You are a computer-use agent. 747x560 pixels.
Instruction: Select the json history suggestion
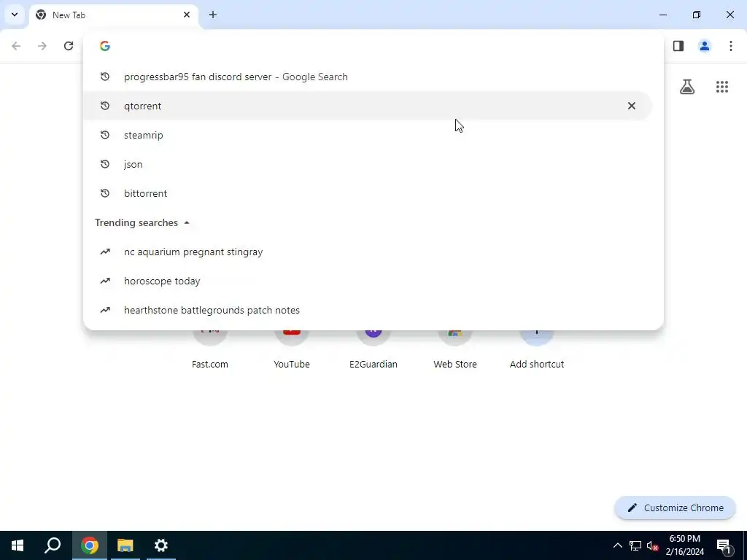[368, 164]
